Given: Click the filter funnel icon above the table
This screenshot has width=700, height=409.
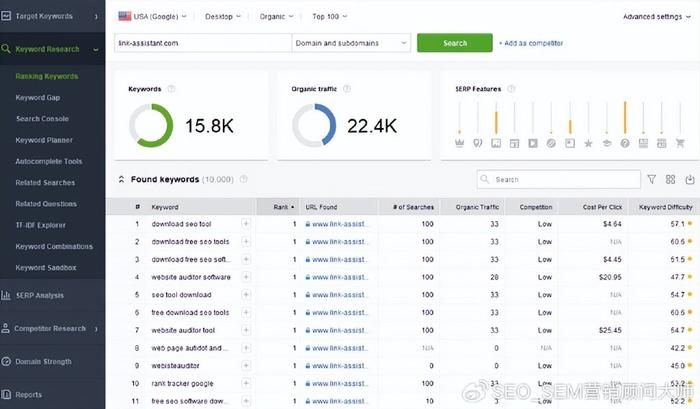Looking at the screenshot, I should coord(652,180).
